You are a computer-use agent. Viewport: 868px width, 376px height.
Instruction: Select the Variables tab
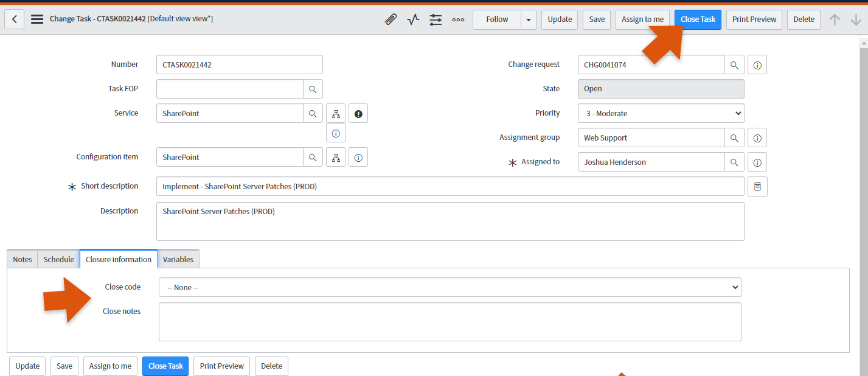(178, 259)
